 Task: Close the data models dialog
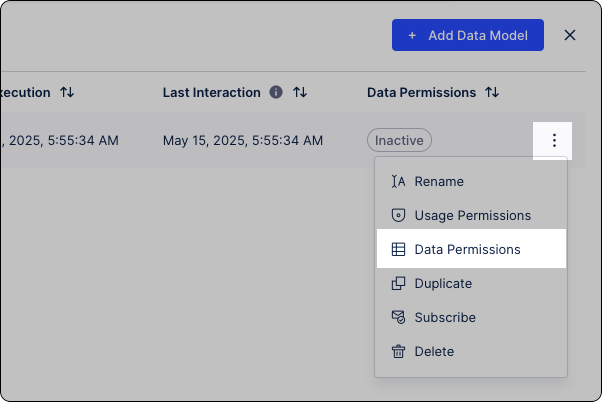pos(570,35)
